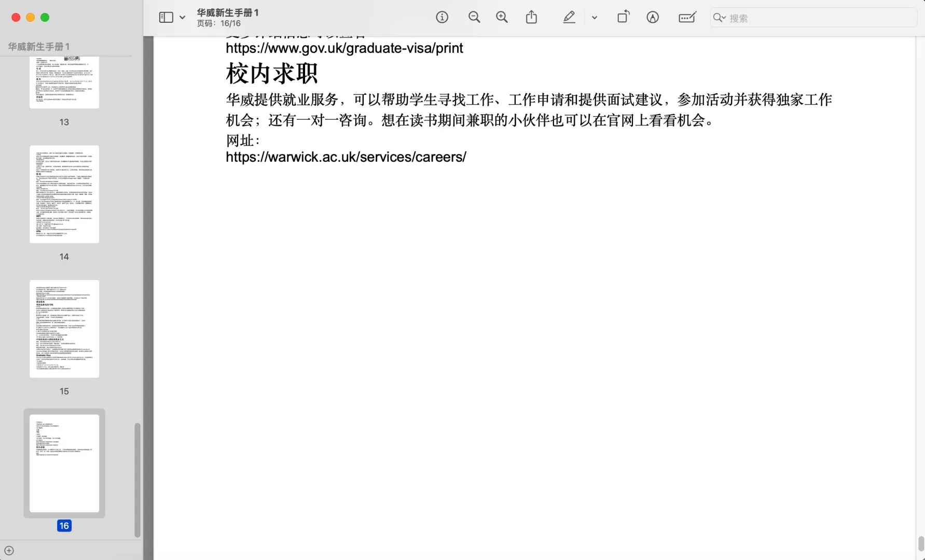The image size is (925, 560).
Task: Open the graduate-visa gov.uk link
Action: pyautogui.click(x=344, y=48)
